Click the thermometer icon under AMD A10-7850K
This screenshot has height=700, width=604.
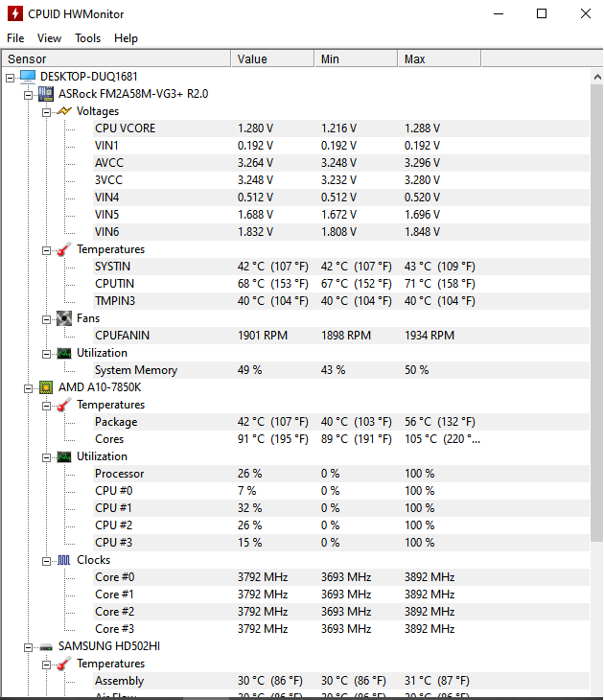tap(64, 405)
